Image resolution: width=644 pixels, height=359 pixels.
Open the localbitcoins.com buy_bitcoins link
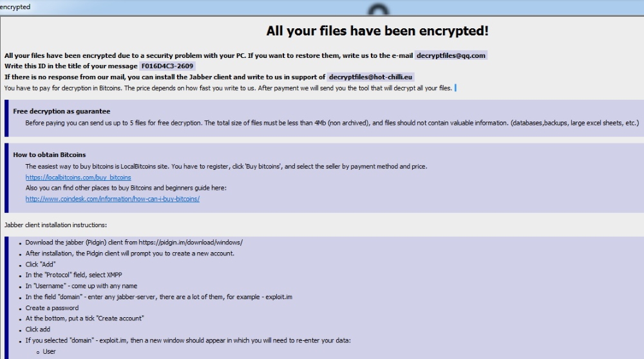[x=78, y=177]
